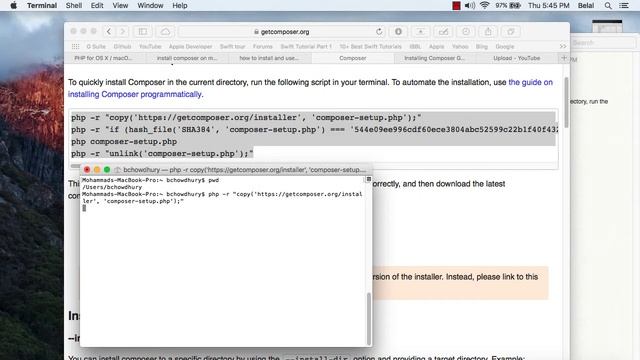Click the unlink composer-setup.php code line
The width and height of the screenshot is (640, 360).
pos(162,153)
